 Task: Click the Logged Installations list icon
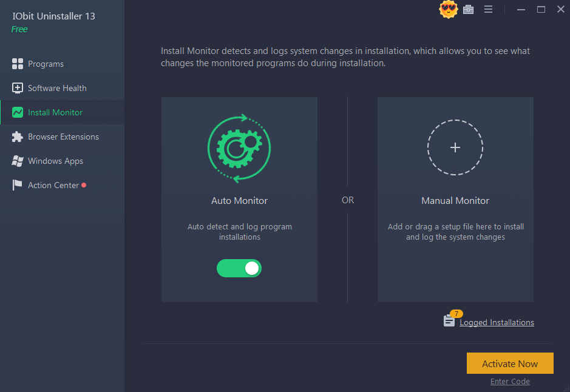coord(449,321)
